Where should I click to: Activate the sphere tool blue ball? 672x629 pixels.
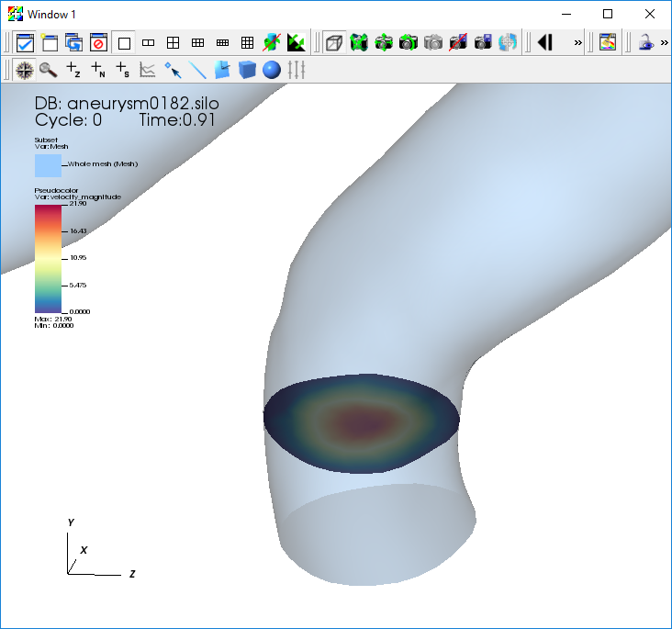[x=272, y=70]
